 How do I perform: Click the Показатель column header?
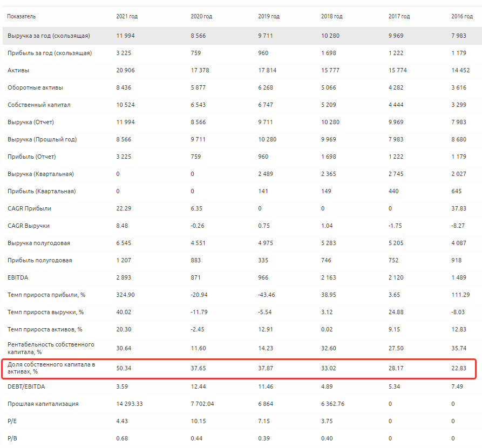22,16
